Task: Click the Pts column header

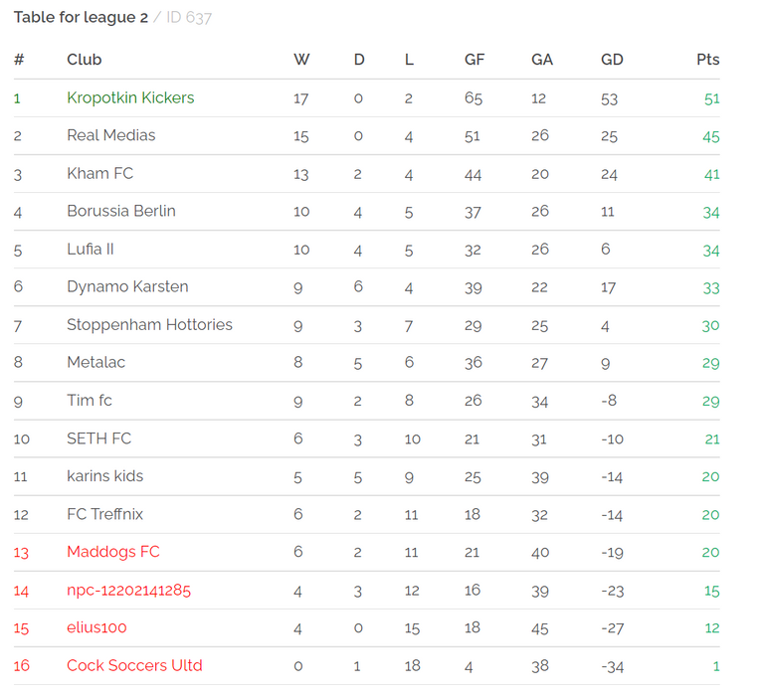Action: (707, 60)
